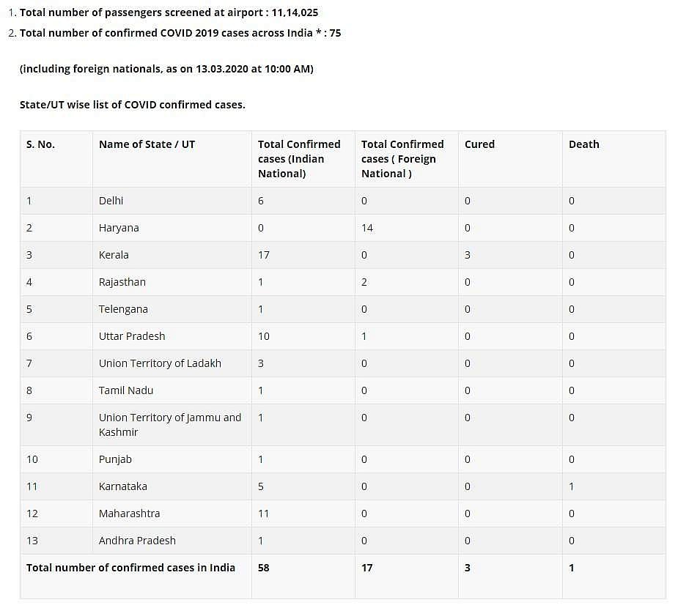Screen dimensions: 700x608
Task: Click the Telengana state cell
Action: (123, 309)
